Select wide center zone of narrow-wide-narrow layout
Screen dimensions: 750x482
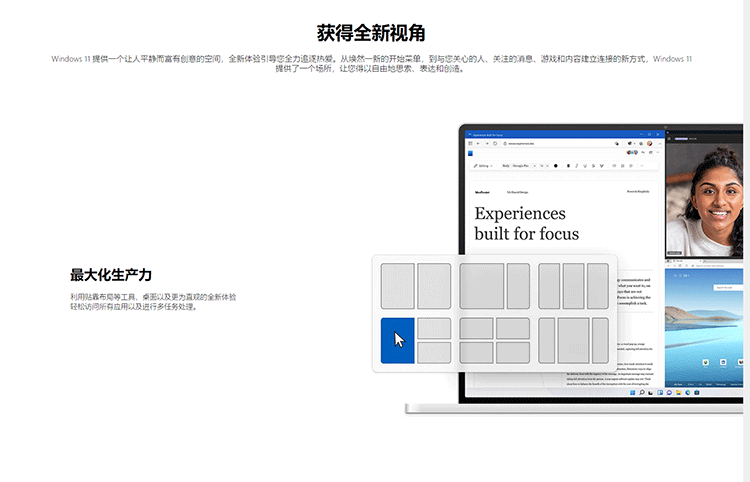[574, 340]
